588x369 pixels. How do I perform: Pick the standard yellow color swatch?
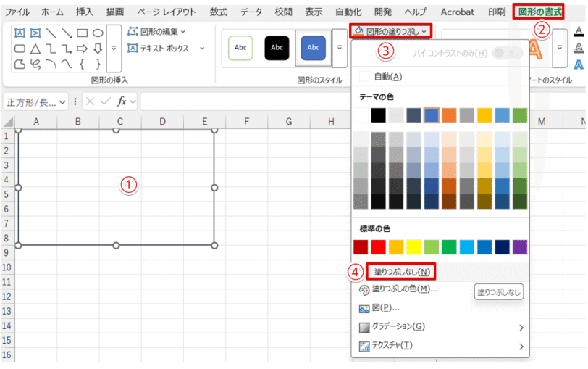(413, 247)
